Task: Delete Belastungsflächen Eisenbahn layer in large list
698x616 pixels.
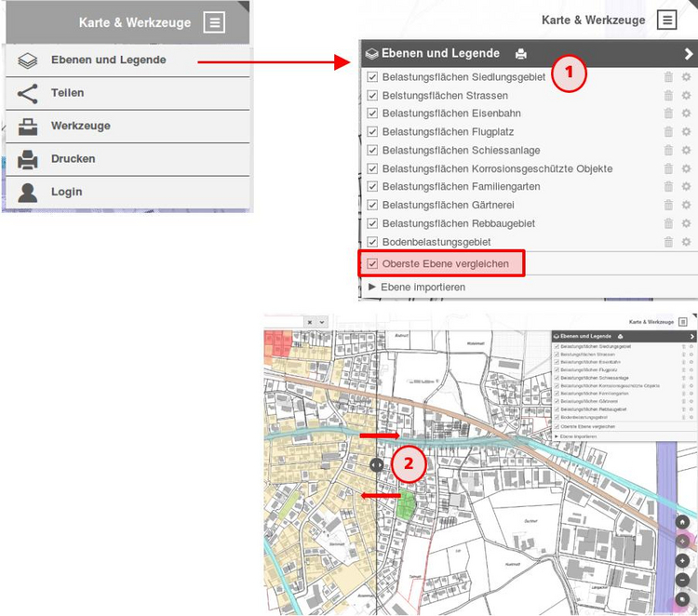Action: [x=668, y=114]
